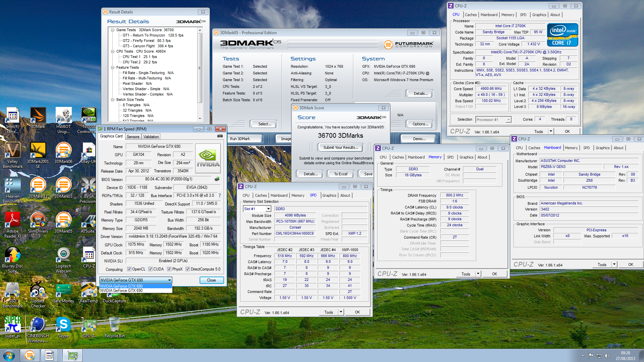The image size is (644, 362).
Task: Open Safe Money desktop icon
Action: click(x=63, y=292)
